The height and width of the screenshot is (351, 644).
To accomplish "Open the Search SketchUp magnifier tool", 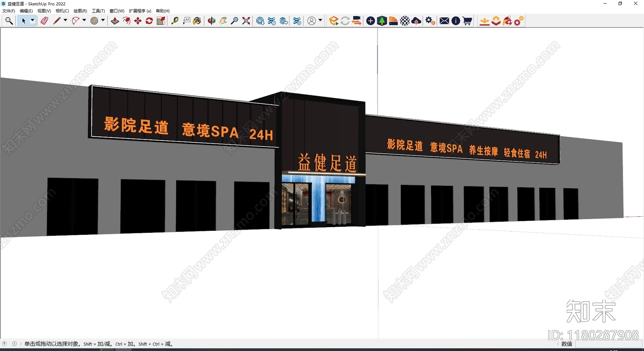I will click(x=9, y=21).
